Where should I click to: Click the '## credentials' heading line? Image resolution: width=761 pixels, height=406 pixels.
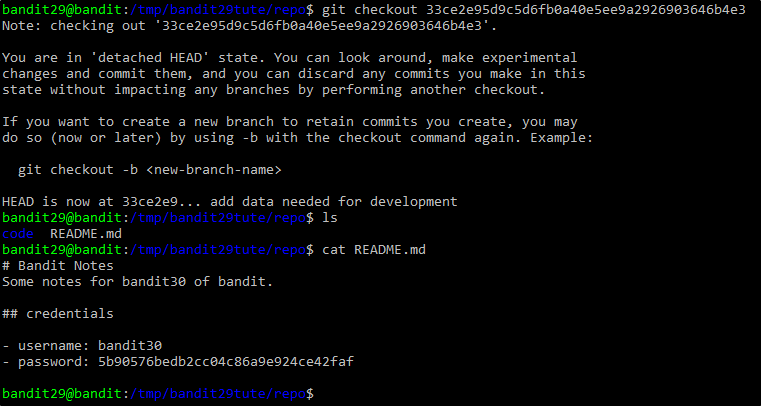pos(58,313)
